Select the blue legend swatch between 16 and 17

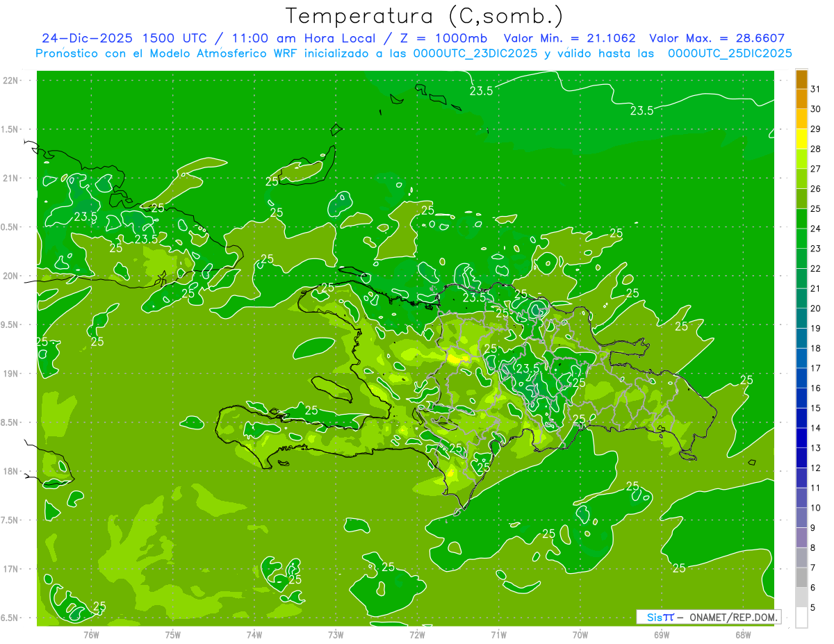(x=801, y=378)
